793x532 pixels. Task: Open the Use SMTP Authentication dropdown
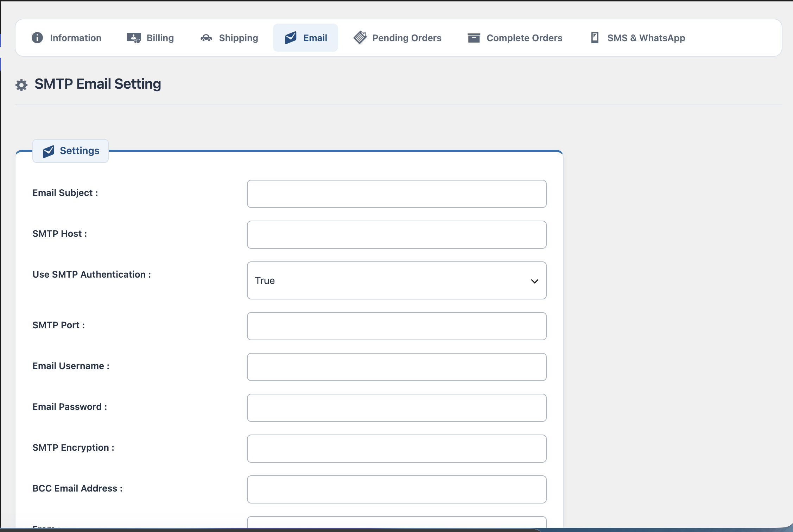click(x=396, y=280)
